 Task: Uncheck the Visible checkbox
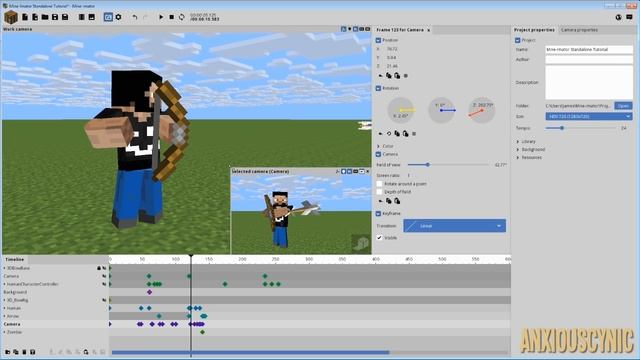point(379,238)
